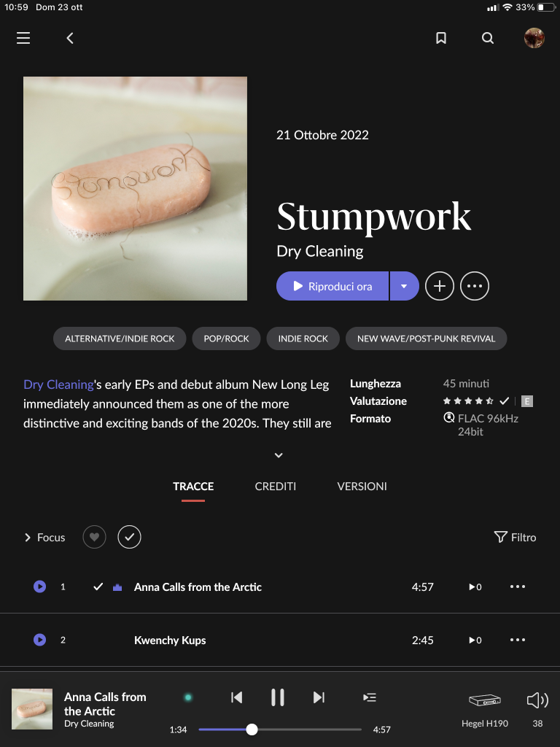
Task: Toggle the favorites heart filter
Action: pos(94,537)
